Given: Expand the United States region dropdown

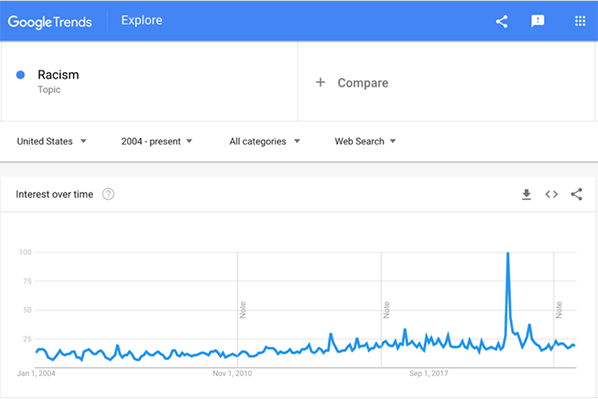Looking at the screenshot, I should pyautogui.click(x=51, y=142).
